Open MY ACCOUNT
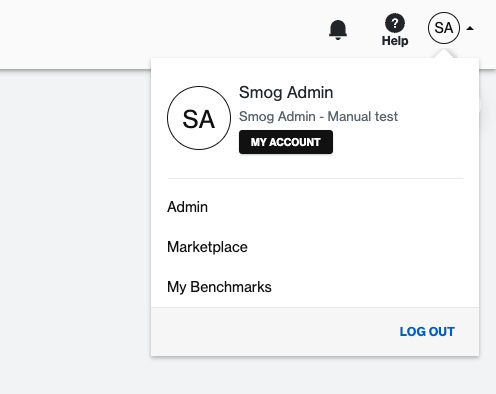This screenshot has width=496, height=394. tap(286, 142)
